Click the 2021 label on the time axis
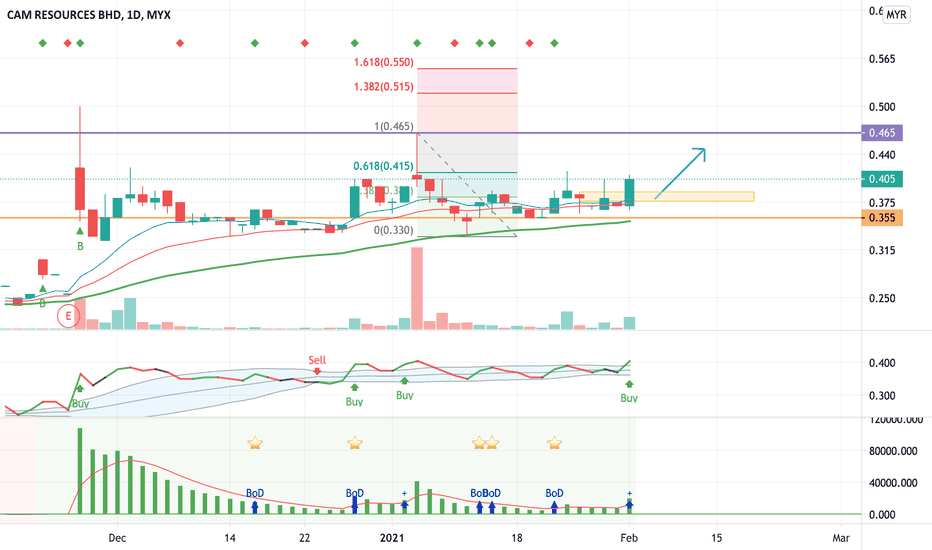Image resolution: width=932 pixels, height=550 pixels. pos(392,538)
